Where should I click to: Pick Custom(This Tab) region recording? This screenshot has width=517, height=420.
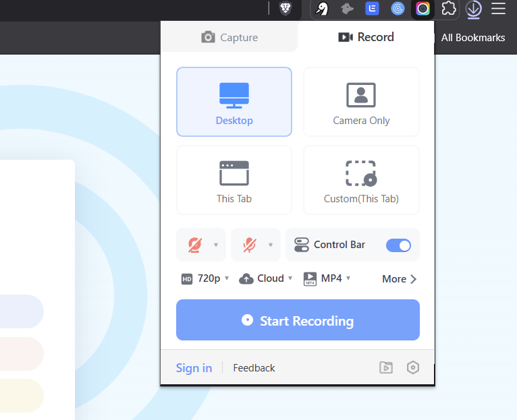click(361, 180)
